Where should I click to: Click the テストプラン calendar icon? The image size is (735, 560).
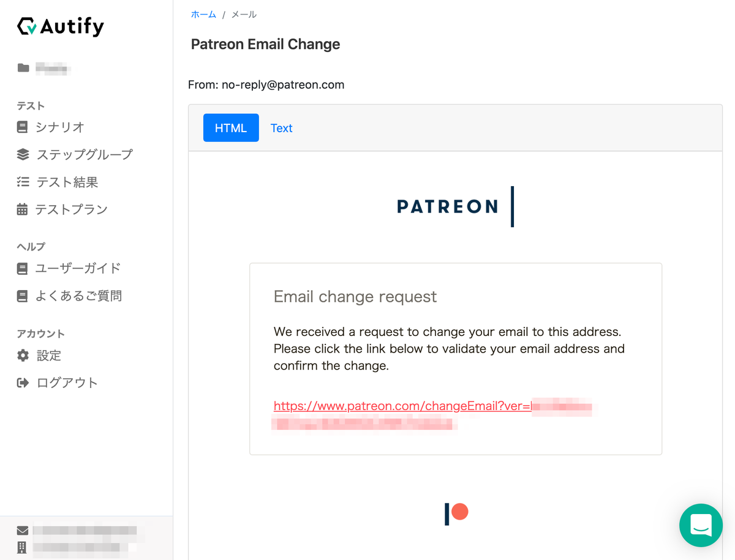pyautogui.click(x=23, y=209)
